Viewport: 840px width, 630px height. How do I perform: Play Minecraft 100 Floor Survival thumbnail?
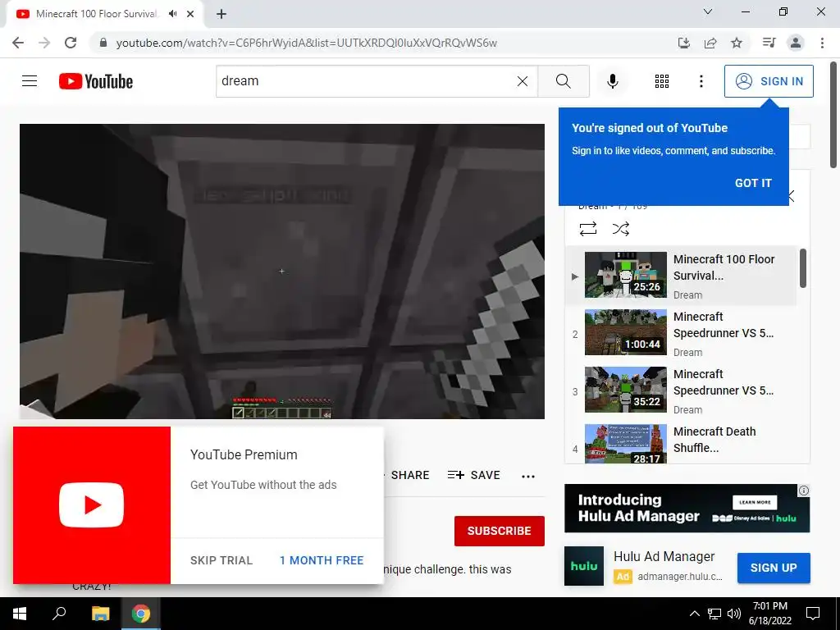626,275
